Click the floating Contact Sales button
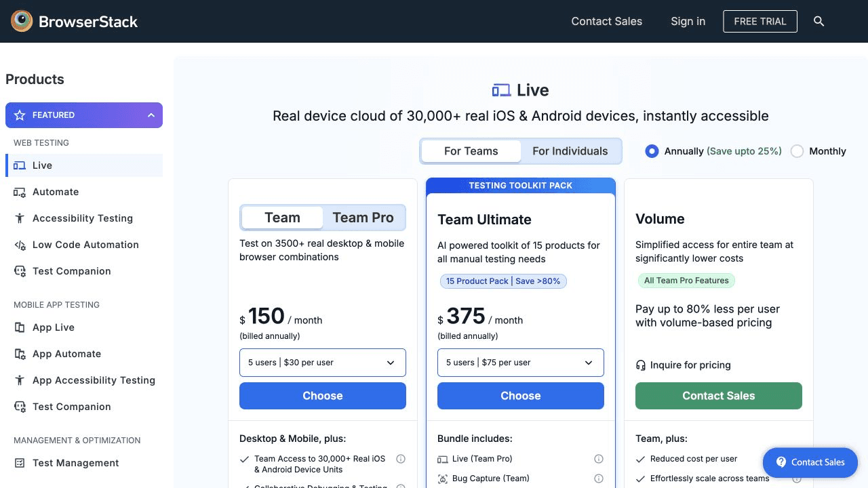 pyautogui.click(x=810, y=462)
